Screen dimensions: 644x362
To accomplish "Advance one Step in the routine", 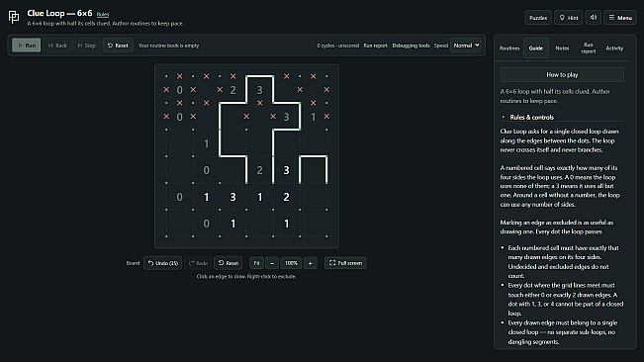I will coord(87,45).
